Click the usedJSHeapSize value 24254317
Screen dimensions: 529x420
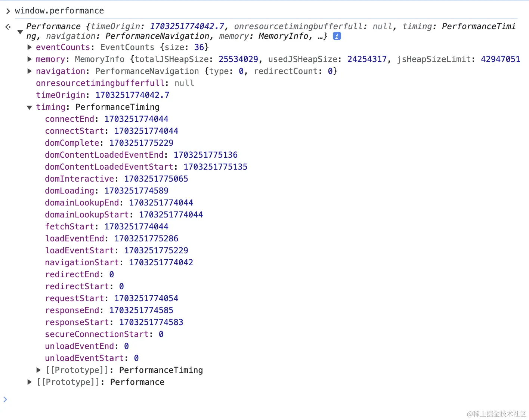(367, 59)
